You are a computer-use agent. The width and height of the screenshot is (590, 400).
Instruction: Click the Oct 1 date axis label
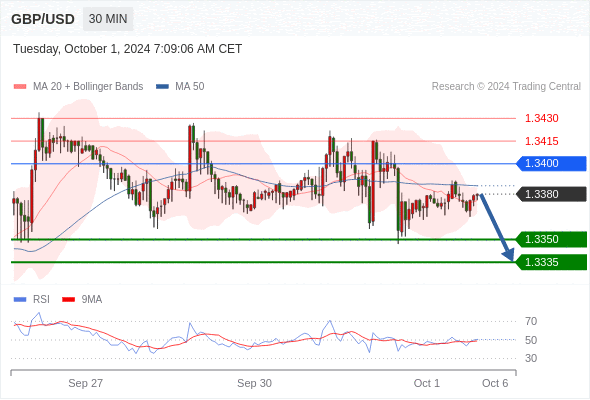[427, 383]
